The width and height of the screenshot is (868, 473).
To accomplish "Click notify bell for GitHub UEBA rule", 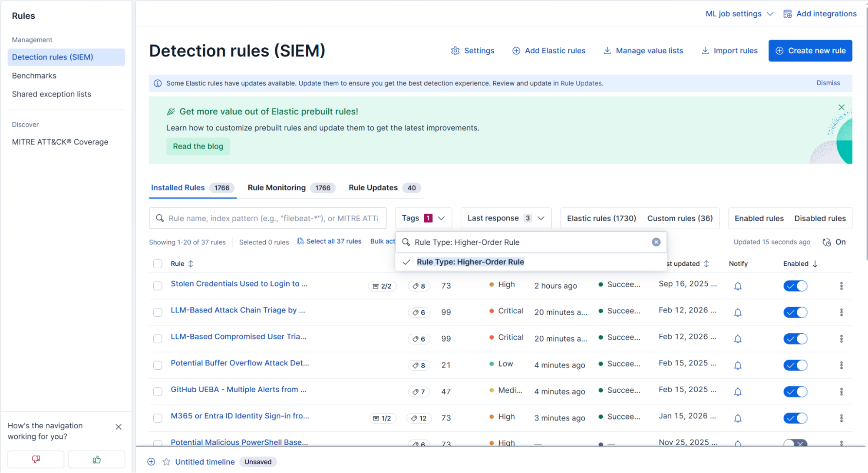I will [738, 392].
